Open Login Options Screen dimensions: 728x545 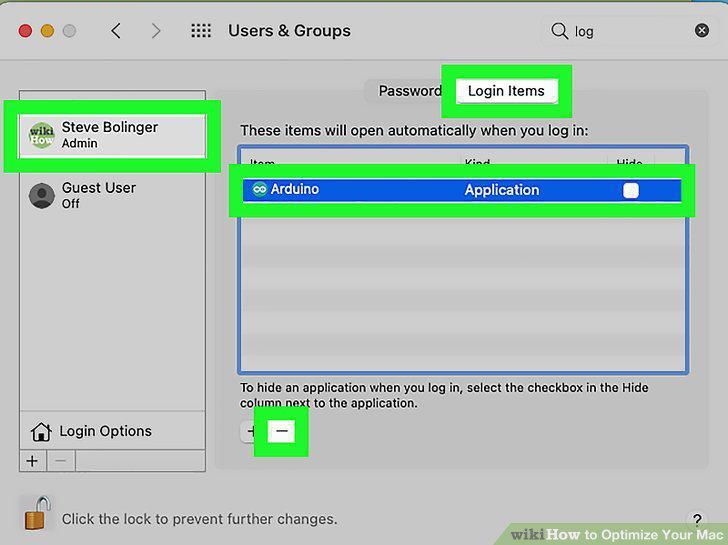tap(112, 431)
